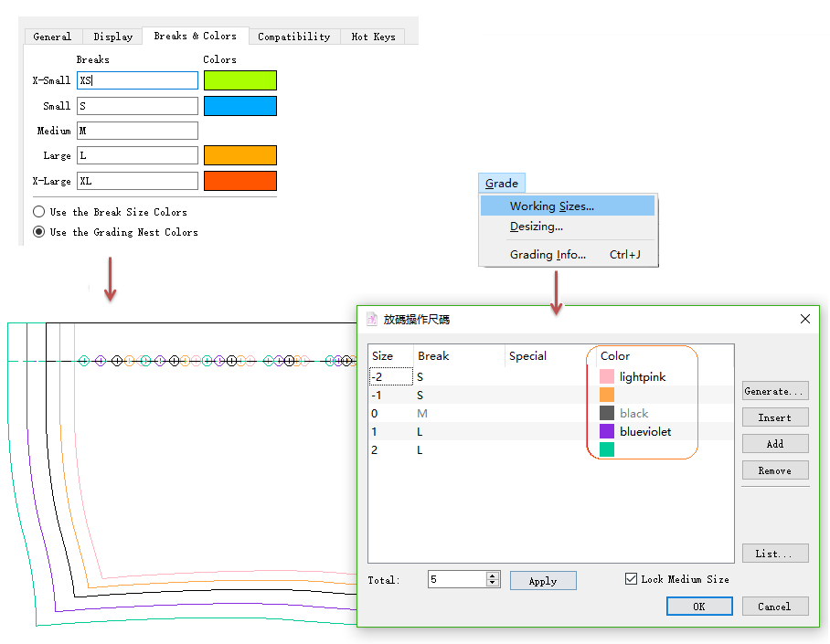Switch to the Compatibility tab
The height and width of the screenshot is (644, 830).
293,37
